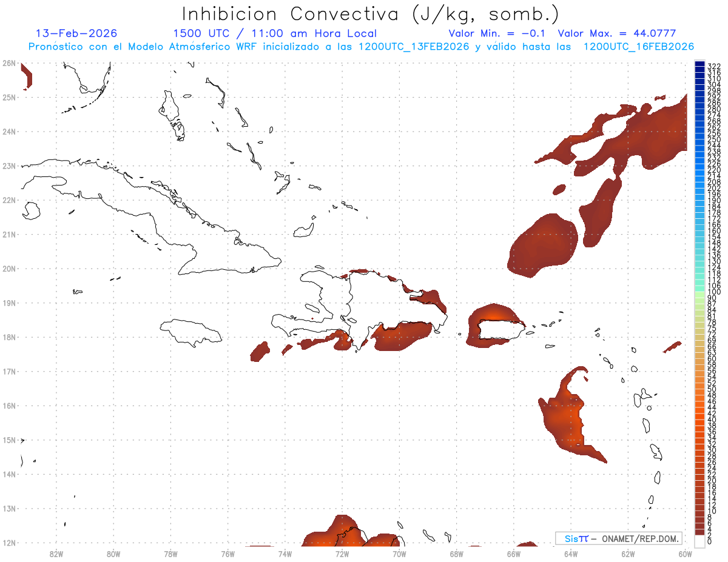This screenshot has width=728, height=562.
Task: Click the 82W longitude label
Action: coord(56,554)
